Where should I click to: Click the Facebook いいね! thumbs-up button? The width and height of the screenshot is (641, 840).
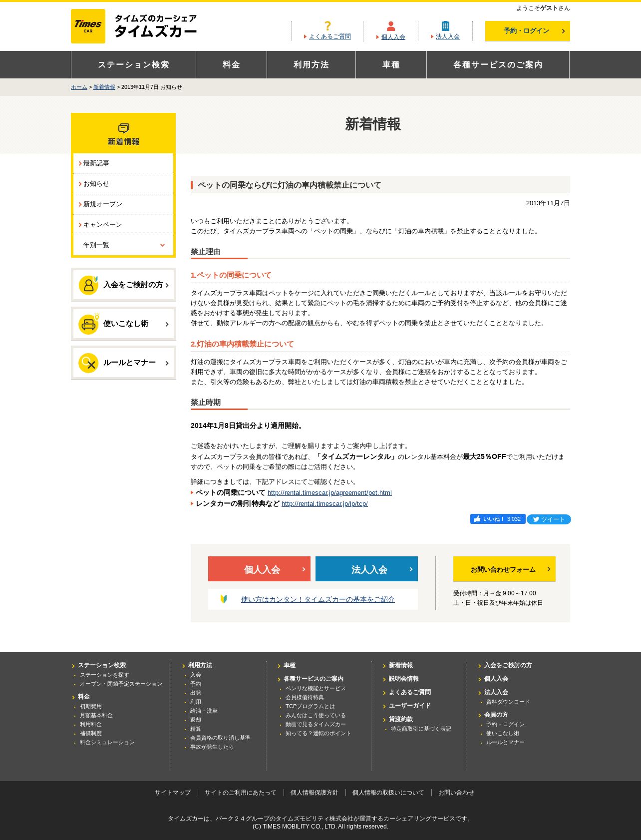coord(498,519)
